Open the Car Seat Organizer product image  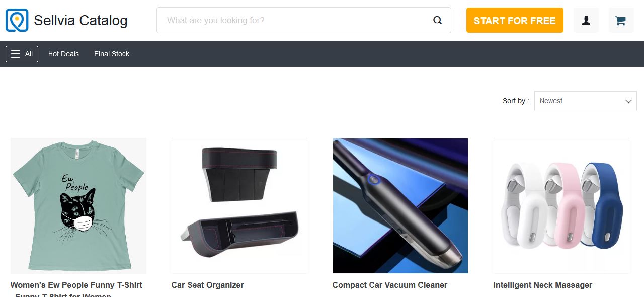pyautogui.click(x=239, y=206)
